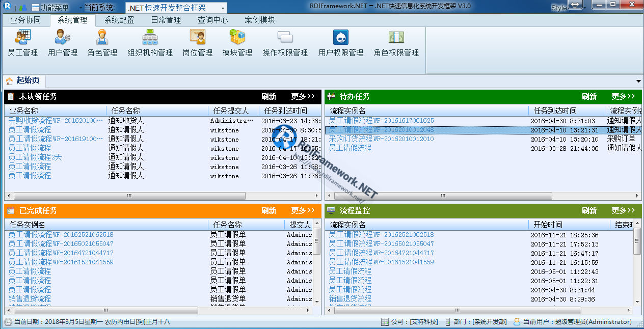Click 流程监控 vertical scrollbar thumb
Screen dimensions: 644x329
point(637,241)
